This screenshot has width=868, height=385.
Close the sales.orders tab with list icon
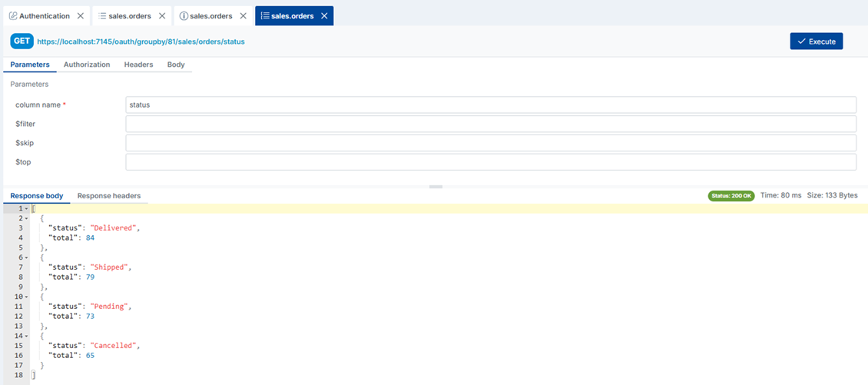(162, 16)
